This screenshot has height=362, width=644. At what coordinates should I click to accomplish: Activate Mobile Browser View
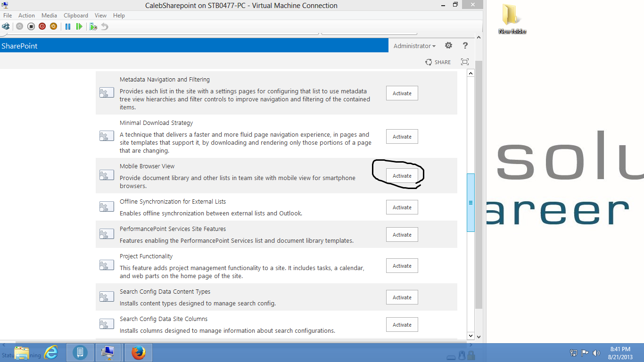tap(402, 176)
